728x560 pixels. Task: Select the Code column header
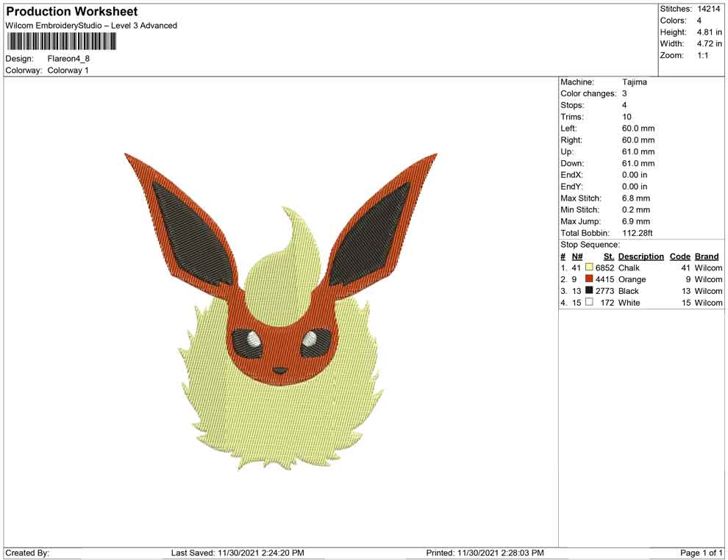(x=680, y=256)
